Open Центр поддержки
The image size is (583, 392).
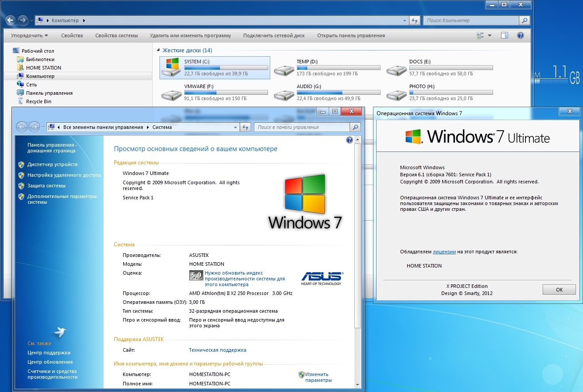pos(49,353)
